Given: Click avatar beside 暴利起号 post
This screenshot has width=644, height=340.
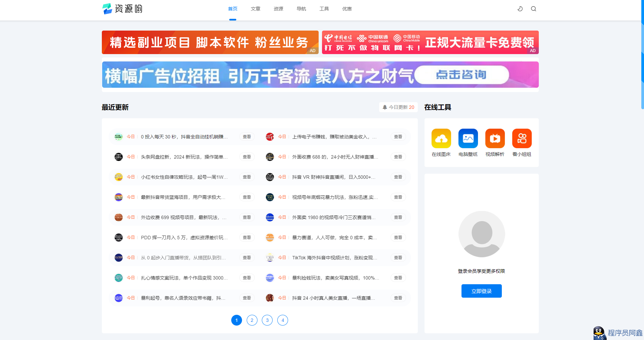Looking at the screenshot, I should pyautogui.click(x=119, y=298).
